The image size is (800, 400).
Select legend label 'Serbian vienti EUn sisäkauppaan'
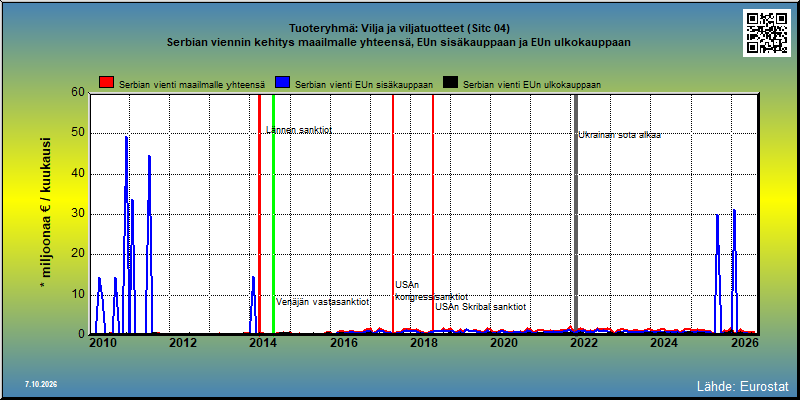point(364,85)
